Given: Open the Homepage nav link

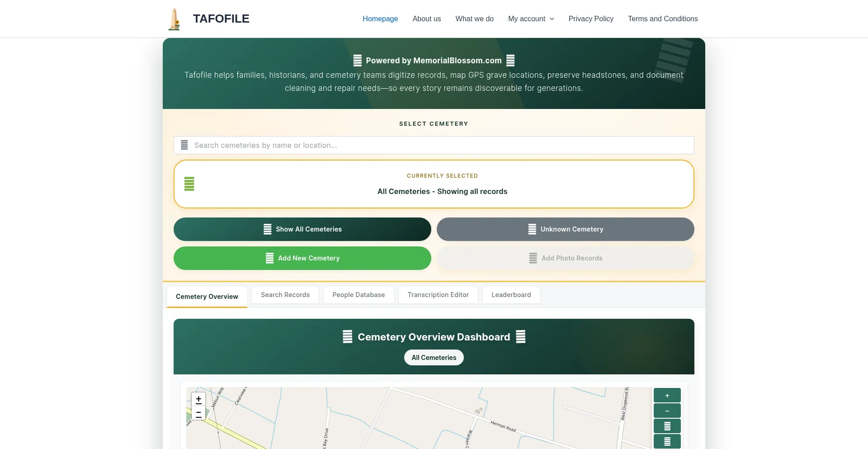Looking at the screenshot, I should 380,19.
